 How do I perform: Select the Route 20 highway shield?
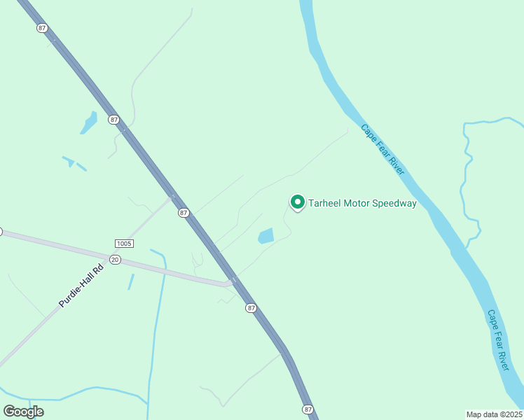(115, 260)
